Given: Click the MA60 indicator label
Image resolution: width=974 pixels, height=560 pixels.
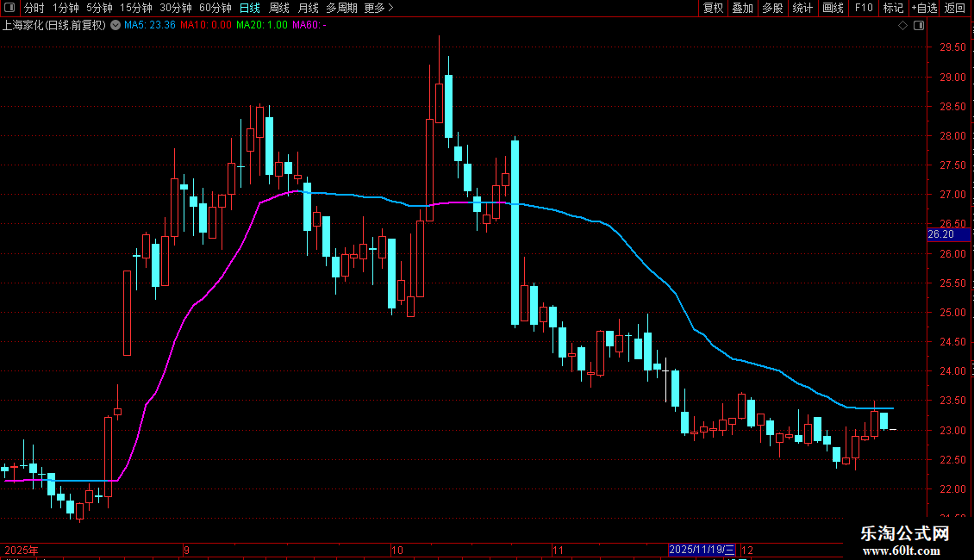Looking at the screenshot, I should (309, 25).
